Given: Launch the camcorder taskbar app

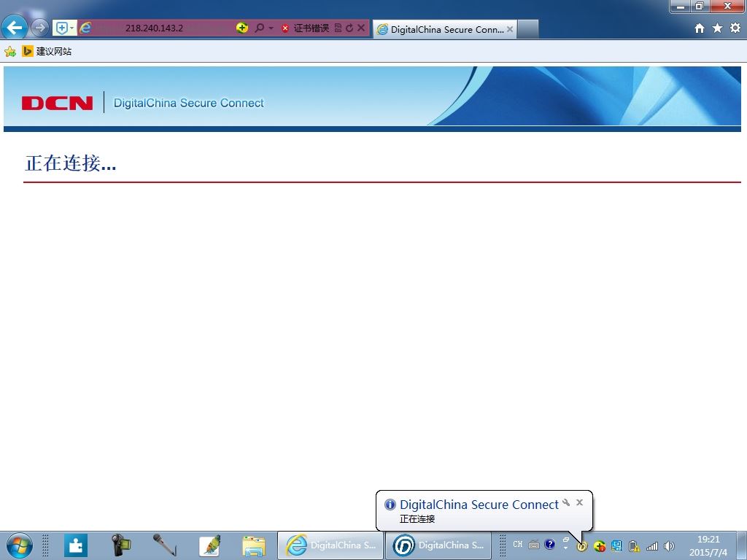Looking at the screenshot, I should pyautogui.click(x=120, y=545).
